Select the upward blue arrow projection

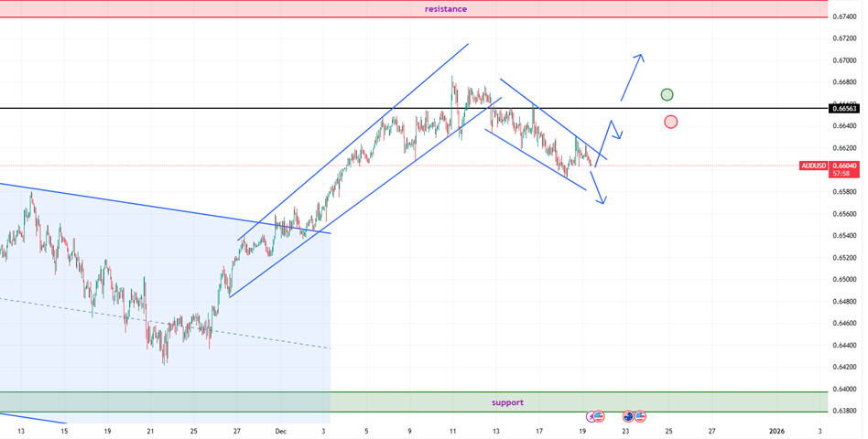click(632, 77)
